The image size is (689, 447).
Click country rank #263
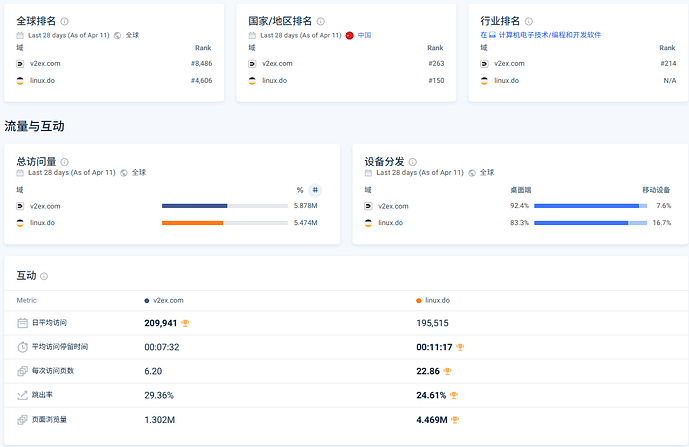436,64
